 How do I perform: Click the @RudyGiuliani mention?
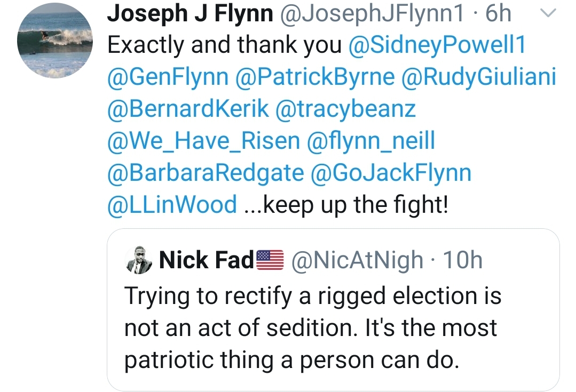pyautogui.click(x=478, y=78)
